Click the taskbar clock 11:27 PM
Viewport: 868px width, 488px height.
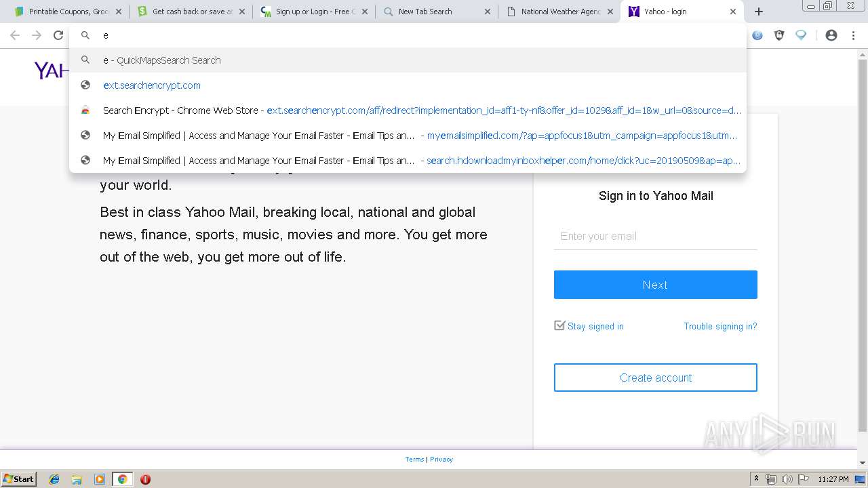click(833, 479)
